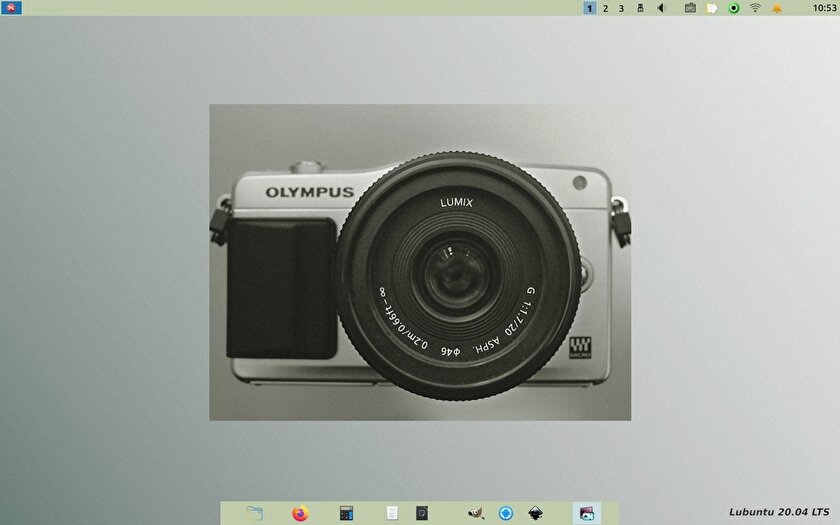Open the notes clipboard tray icon
Image resolution: width=840 pixels, height=525 pixels.
(x=711, y=8)
